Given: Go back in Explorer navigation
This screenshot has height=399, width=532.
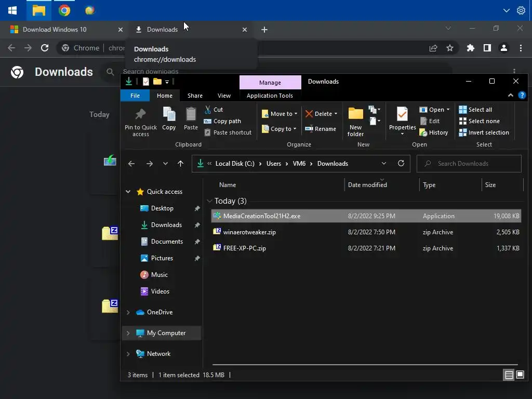Looking at the screenshot, I should 131,164.
